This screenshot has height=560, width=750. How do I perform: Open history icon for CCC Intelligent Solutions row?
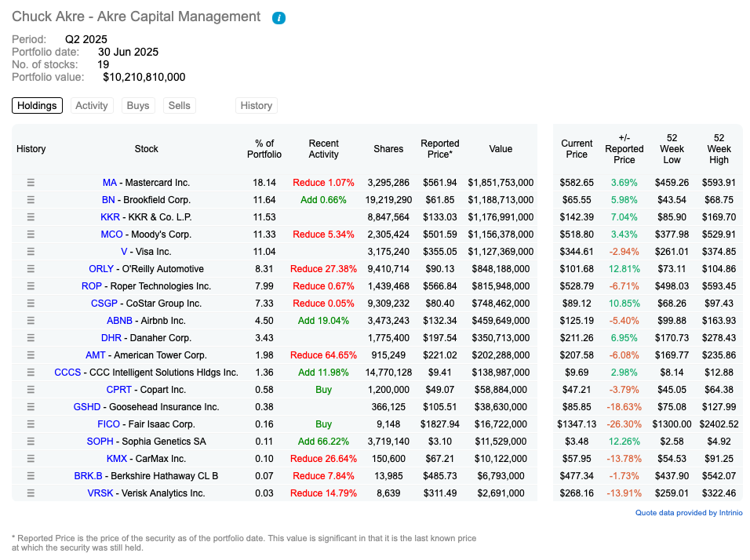[x=31, y=372]
